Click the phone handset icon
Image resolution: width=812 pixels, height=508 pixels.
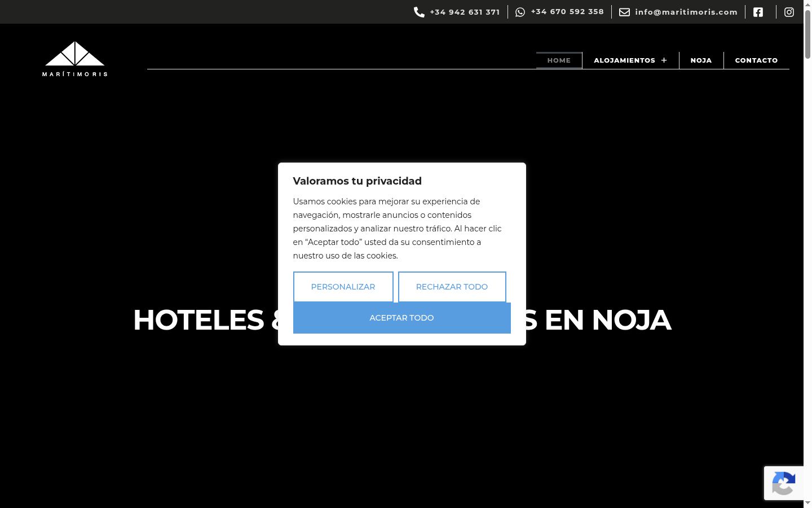tap(419, 12)
